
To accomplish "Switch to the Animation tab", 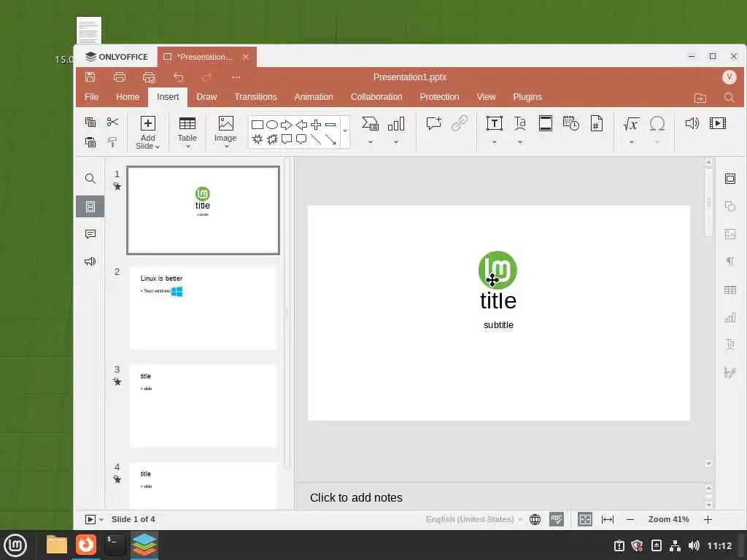I will pos(314,97).
